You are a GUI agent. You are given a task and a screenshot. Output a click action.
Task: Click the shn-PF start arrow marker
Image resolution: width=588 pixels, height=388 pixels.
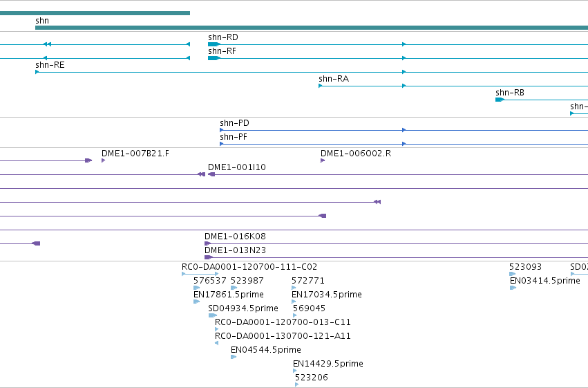click(x=222, y=144)
